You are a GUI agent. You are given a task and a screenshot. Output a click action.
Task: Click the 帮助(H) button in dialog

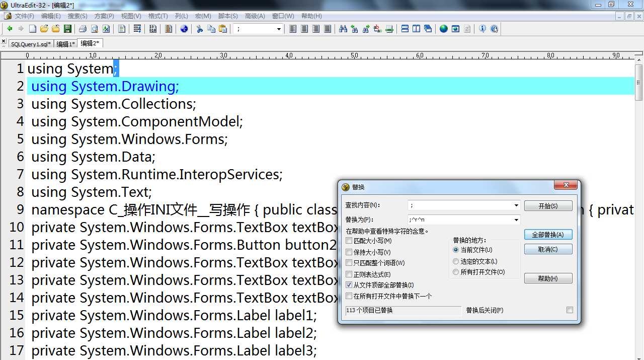[x=548, y=278]
